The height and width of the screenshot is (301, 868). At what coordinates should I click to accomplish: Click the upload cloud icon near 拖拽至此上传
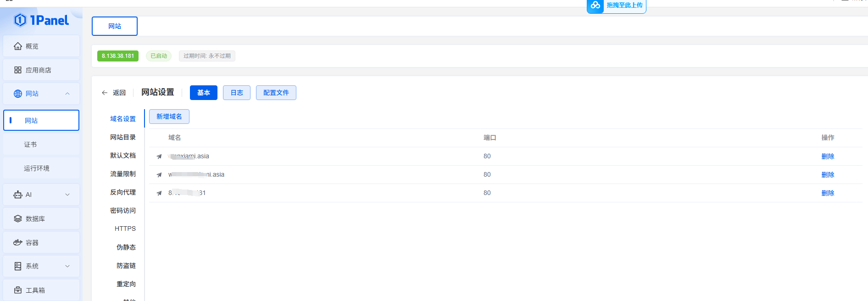coord(595,6)
